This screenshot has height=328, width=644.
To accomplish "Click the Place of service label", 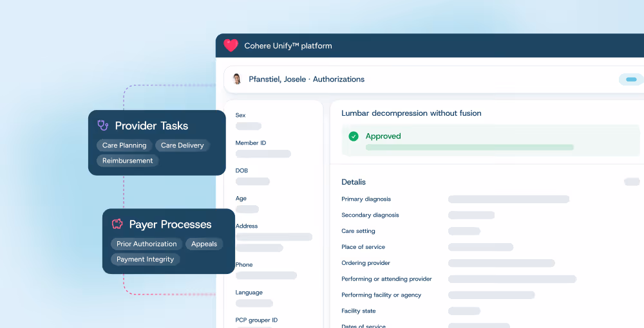I will coord(363,247).
